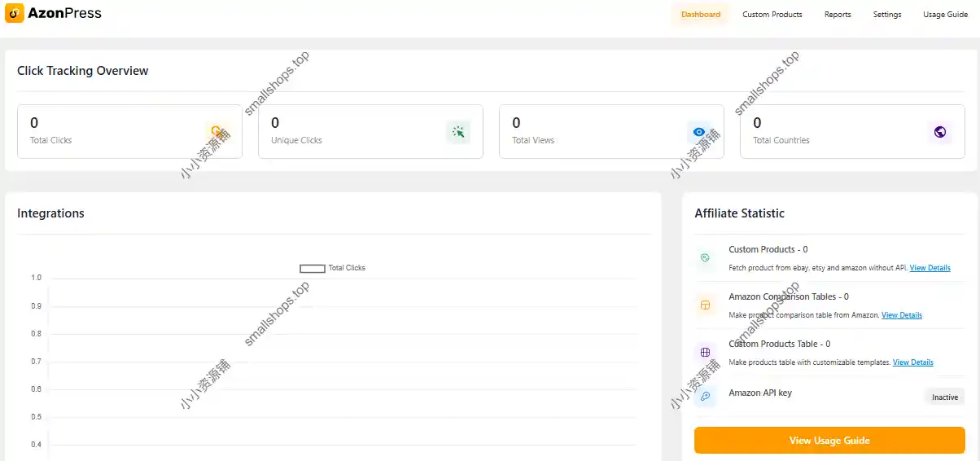The height and width of the screenshot is (461, 980).
Task: Open the Settings menu item
Action: click(x=887, y=15)
